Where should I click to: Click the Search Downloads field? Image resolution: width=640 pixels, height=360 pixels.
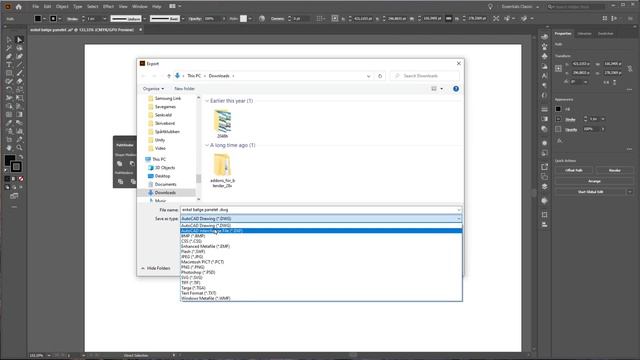pos(424,76)
